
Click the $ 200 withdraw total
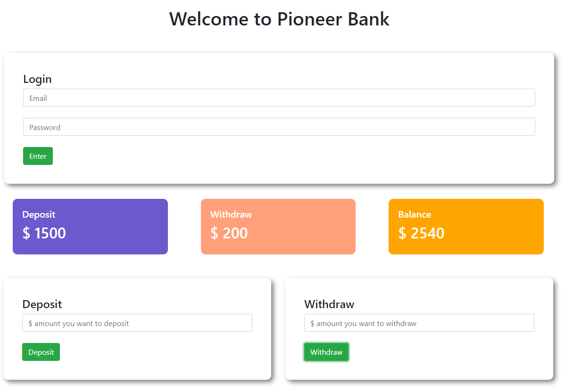229,233
